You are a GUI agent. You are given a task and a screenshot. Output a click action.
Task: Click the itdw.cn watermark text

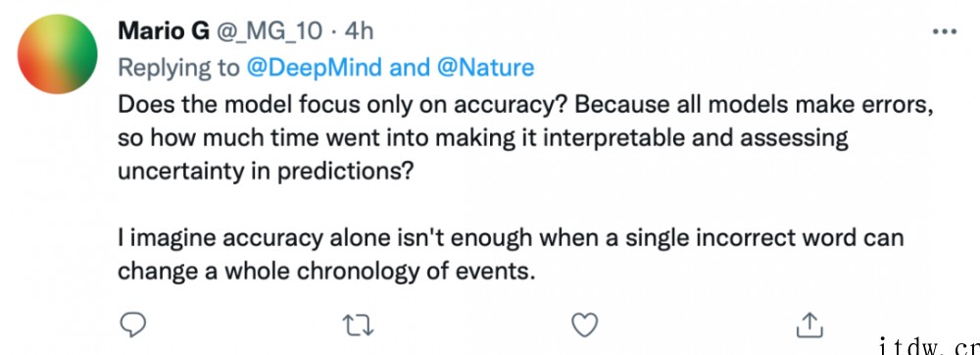(929, 344)
